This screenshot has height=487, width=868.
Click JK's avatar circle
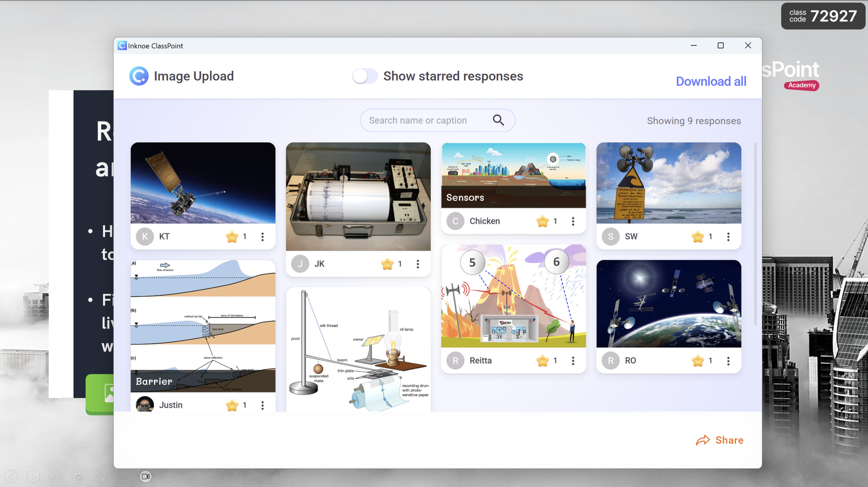(300, 264)
